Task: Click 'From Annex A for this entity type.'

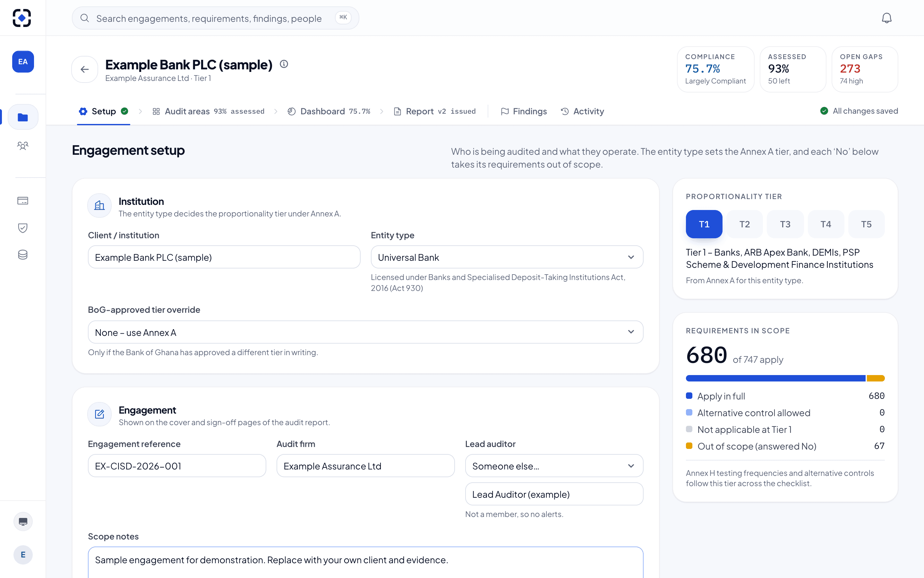Action: tap(745, 280)
